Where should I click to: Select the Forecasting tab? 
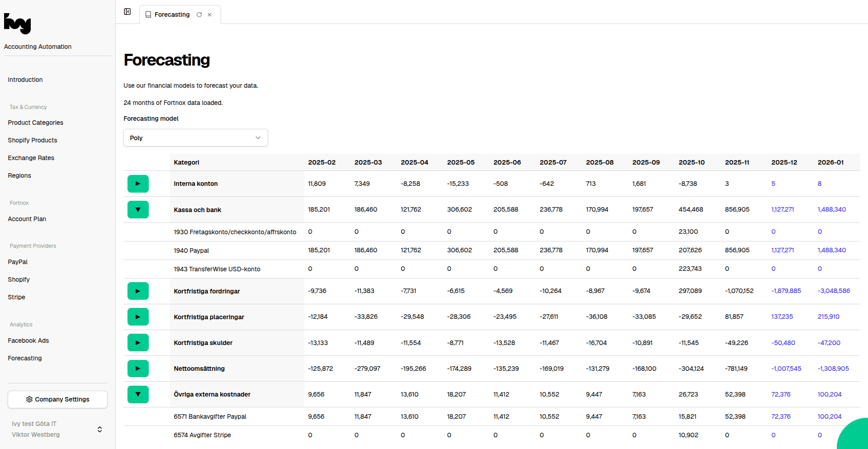[172, 14]
